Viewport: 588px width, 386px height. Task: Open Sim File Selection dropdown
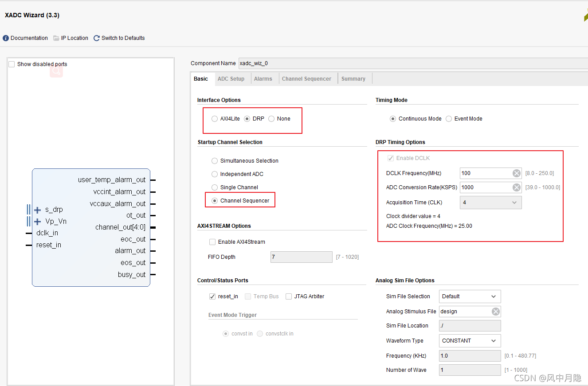tap(470, 296)
